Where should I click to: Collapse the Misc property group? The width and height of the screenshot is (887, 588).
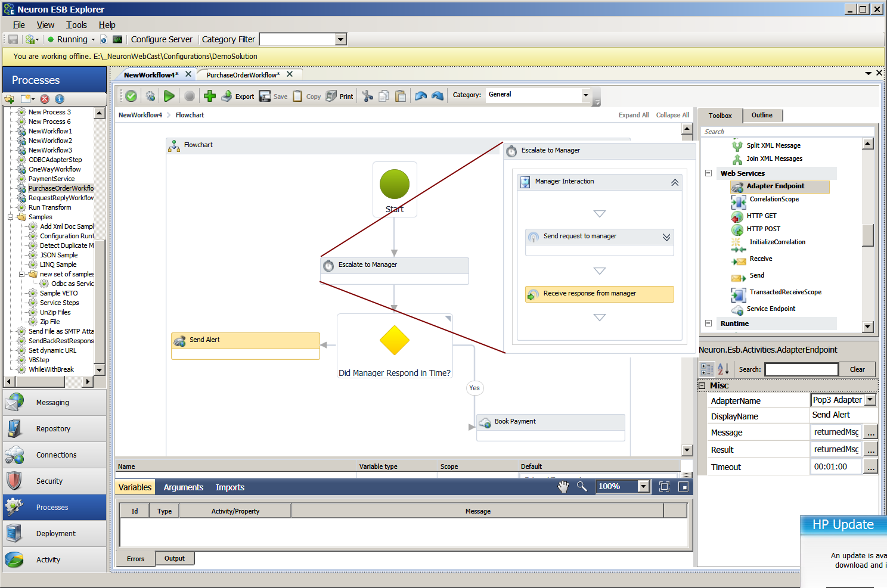[x=702, y=385]
